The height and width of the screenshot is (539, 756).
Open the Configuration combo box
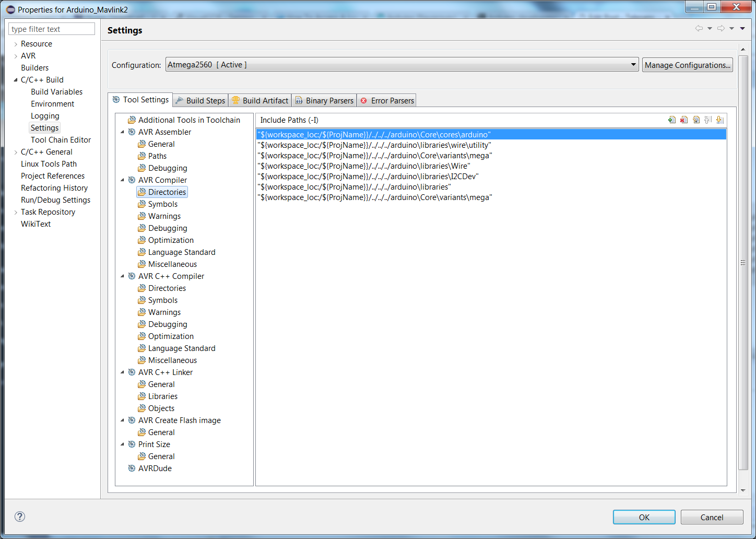pos(402,65)
